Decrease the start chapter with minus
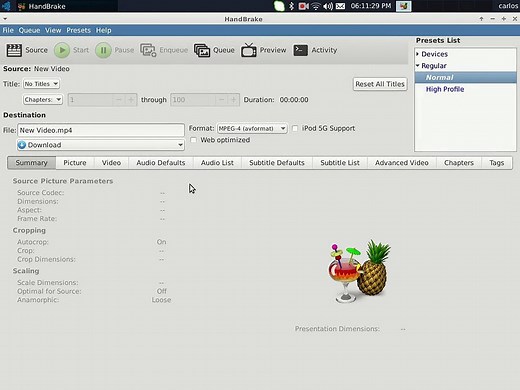The height and width of the screenshot is (390, 520). (119, 100)
